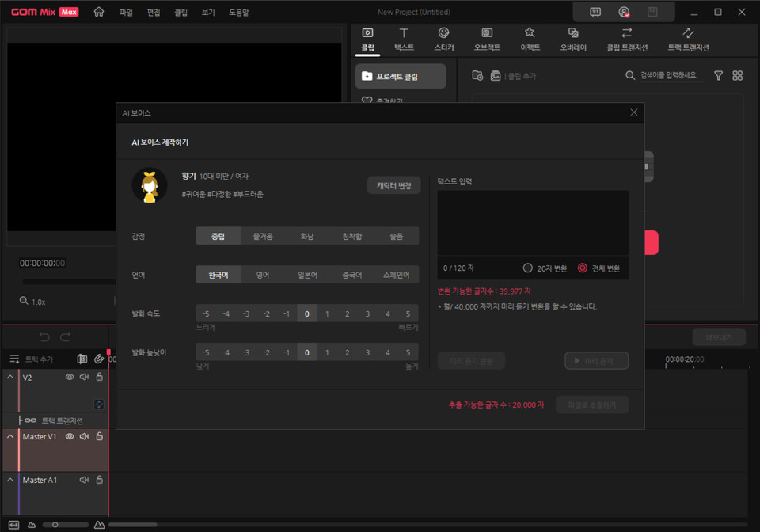Click the save project icon in the titlebar

tap(653, 12)
